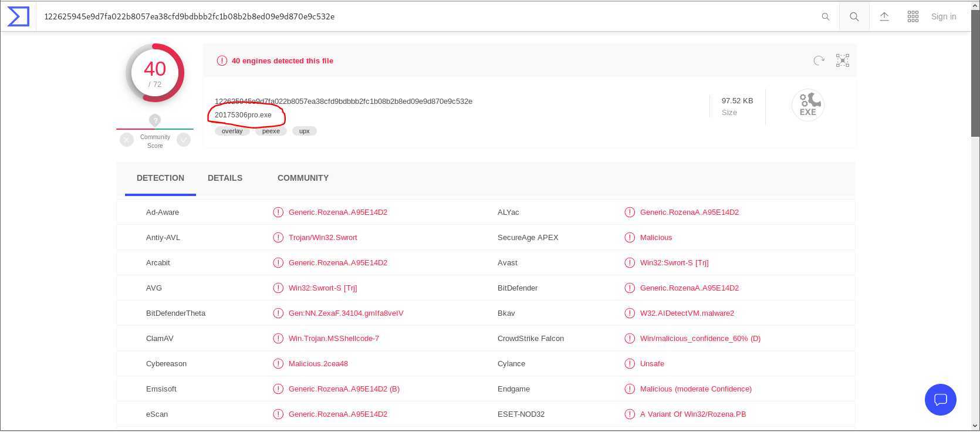Click the file name 20175306pro.exe
The image size is (980, 432).
[x=243, y=115]
